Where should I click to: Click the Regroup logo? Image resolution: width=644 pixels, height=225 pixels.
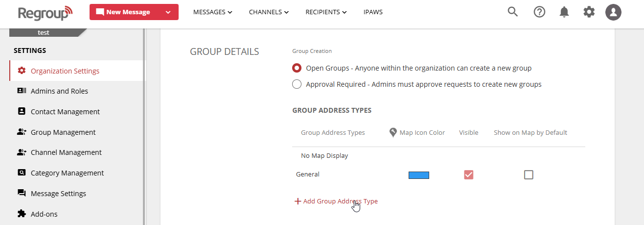click(x=45, y=13)
